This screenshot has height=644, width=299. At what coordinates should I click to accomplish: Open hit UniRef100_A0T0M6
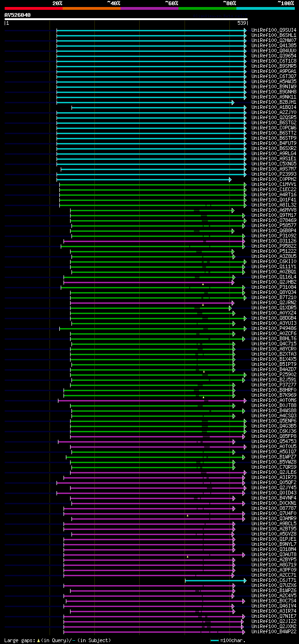(274, 400)
